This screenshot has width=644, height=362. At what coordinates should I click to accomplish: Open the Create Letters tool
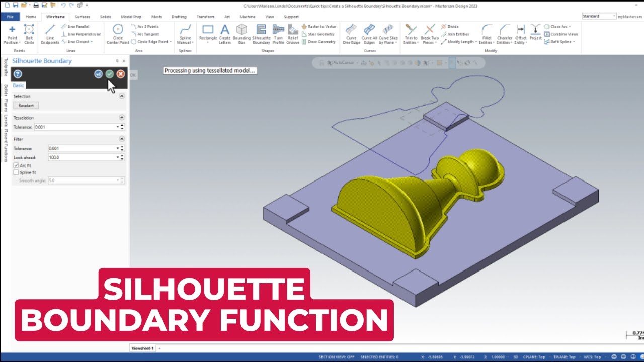(225, 34)
